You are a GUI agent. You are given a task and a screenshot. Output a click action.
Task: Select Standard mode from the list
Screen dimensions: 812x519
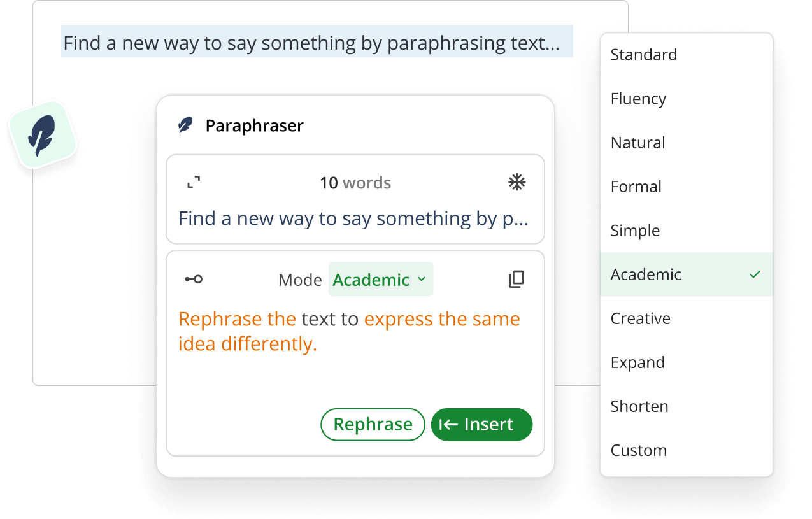pyautogui.click(x=644, y=55)
